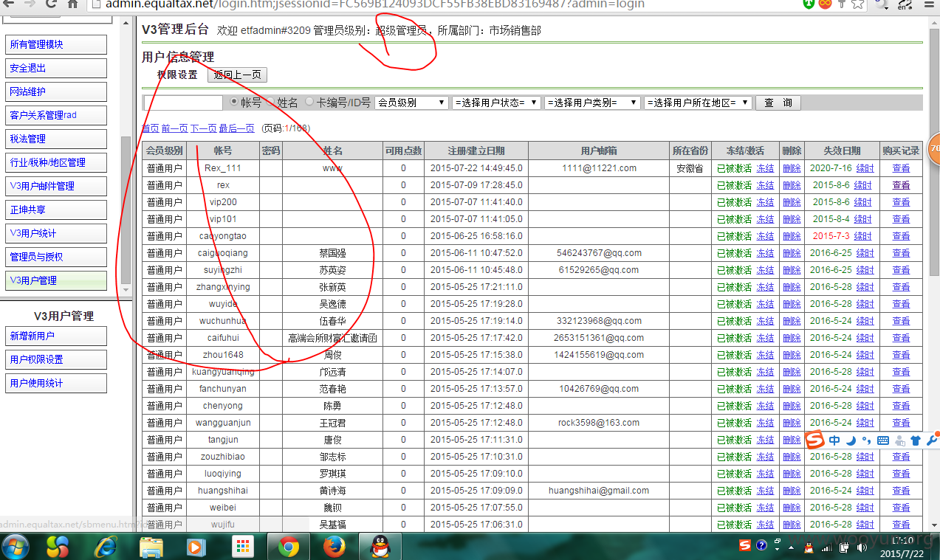Click the 查询 search button
Image resolution: width=940 pixels, height=560 pixels.
coord(778,103)
